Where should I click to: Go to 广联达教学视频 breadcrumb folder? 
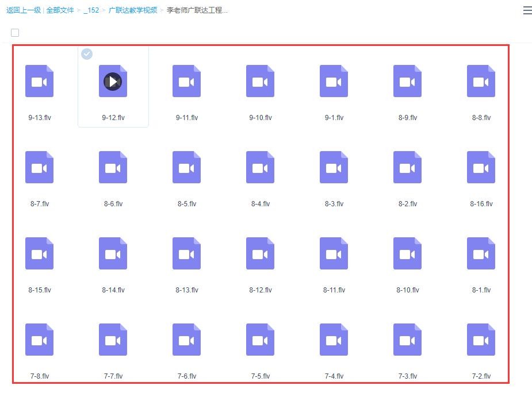tap(133, 10)
